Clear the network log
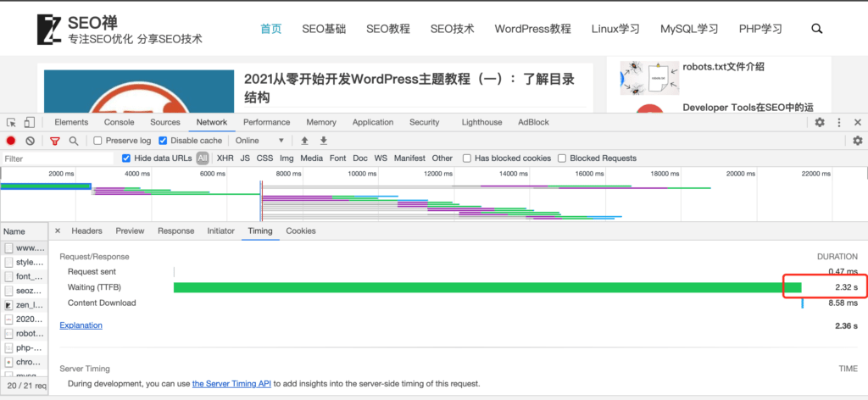 [x=31, y=141]
